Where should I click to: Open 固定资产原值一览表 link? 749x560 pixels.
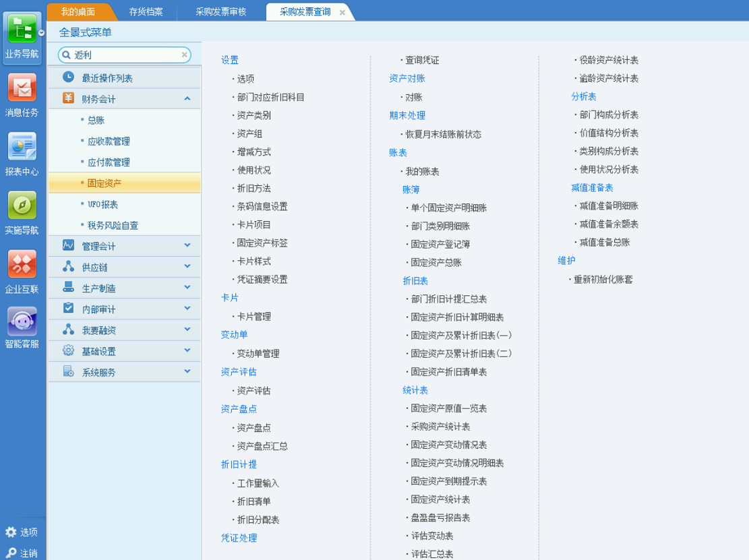(x=448, y=408)
